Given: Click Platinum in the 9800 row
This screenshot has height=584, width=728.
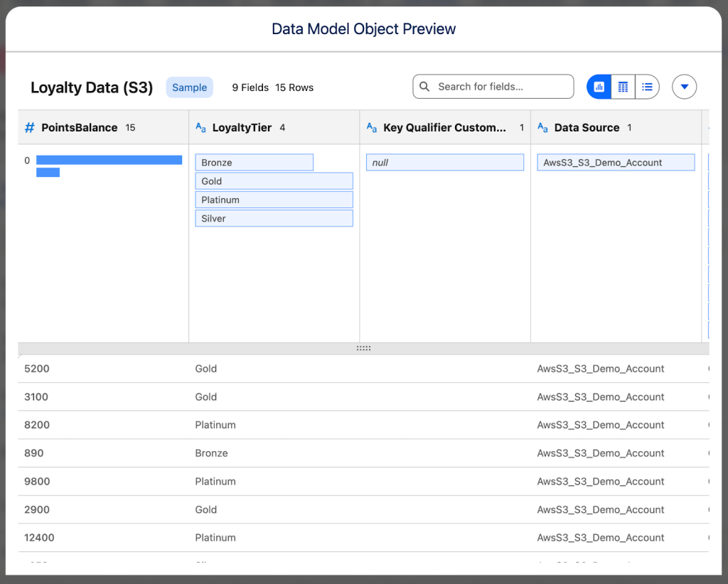Looking at the screenshot, I should (x=215, y=482).
